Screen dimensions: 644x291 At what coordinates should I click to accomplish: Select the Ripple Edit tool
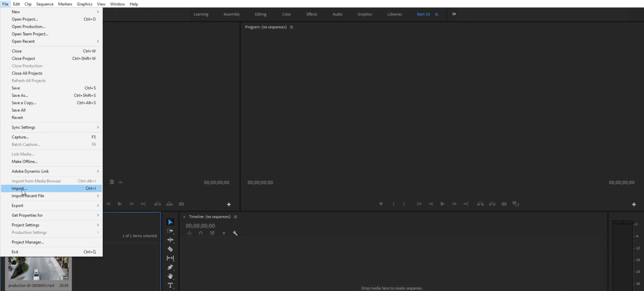(x=170, y=240)
